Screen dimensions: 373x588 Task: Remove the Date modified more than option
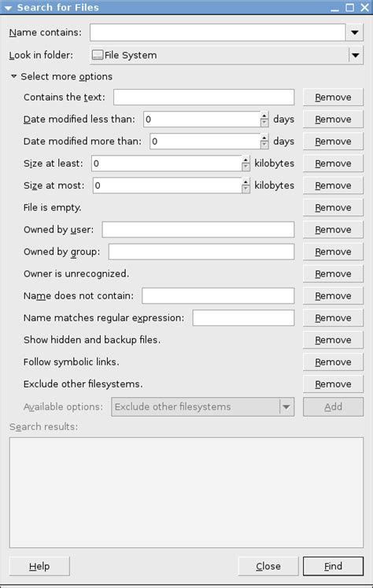(333, 141)
